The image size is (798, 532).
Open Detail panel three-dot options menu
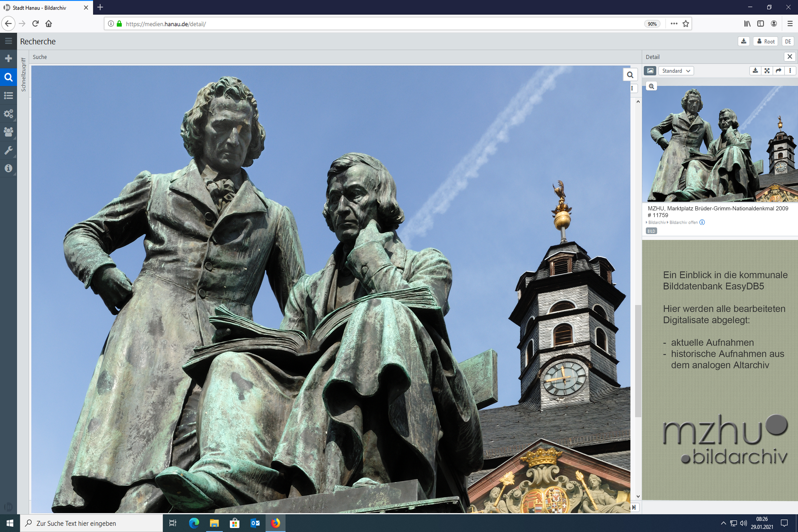coord(790,70)
